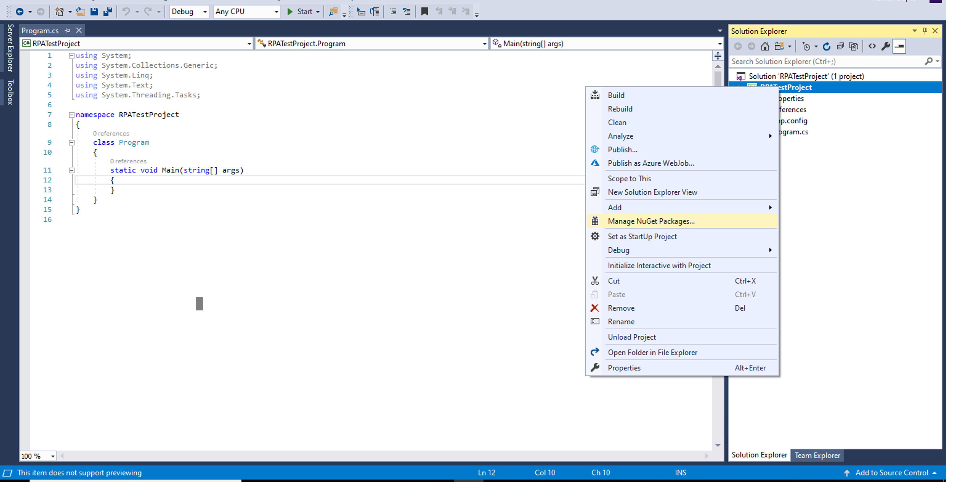Click the View Code icon in Solution Explorer

[872, 46]
